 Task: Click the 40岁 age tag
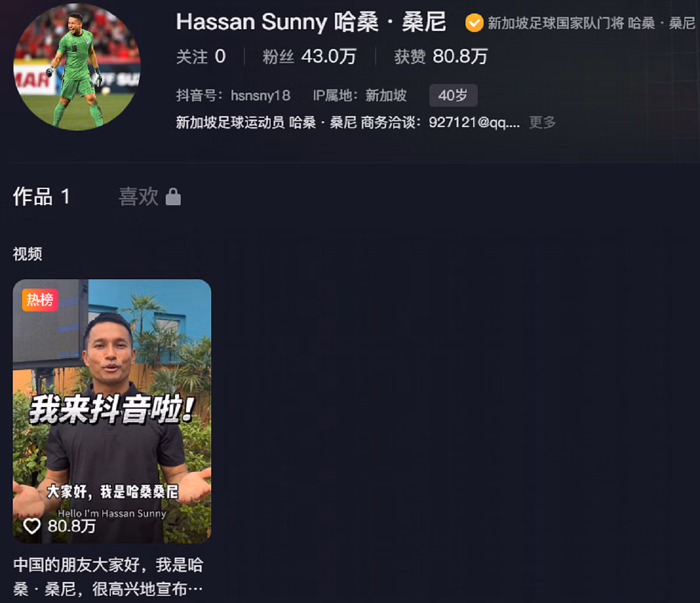[453, 95]
